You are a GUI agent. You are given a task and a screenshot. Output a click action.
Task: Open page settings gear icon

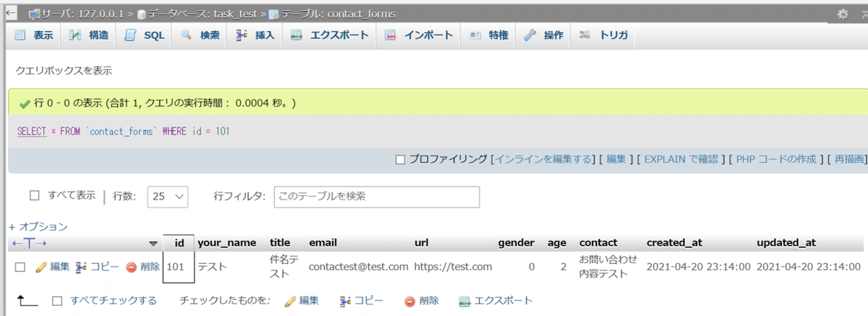[843, 14]
